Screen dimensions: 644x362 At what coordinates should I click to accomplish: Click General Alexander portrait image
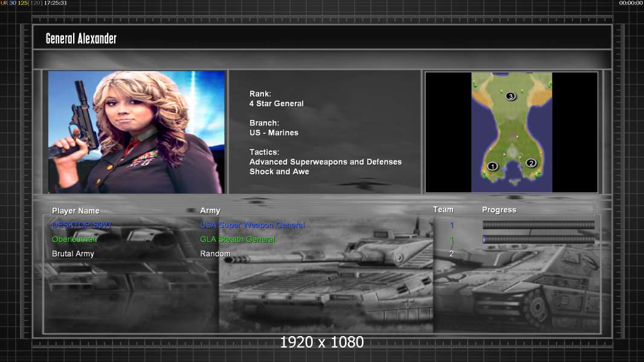(137, 132)
